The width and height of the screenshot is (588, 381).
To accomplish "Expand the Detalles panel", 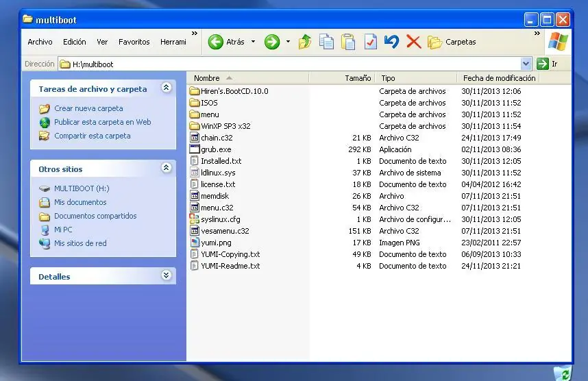I will (x=166, y=275).
